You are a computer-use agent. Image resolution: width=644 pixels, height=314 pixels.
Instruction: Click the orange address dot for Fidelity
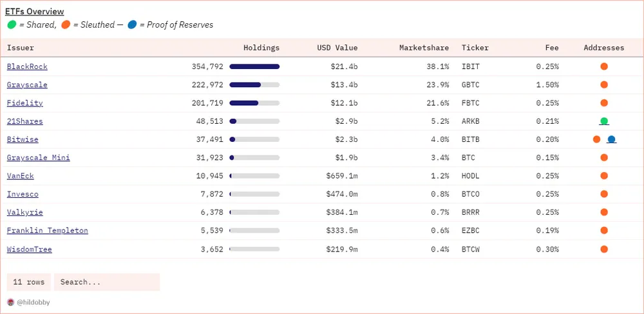[604, 103]
